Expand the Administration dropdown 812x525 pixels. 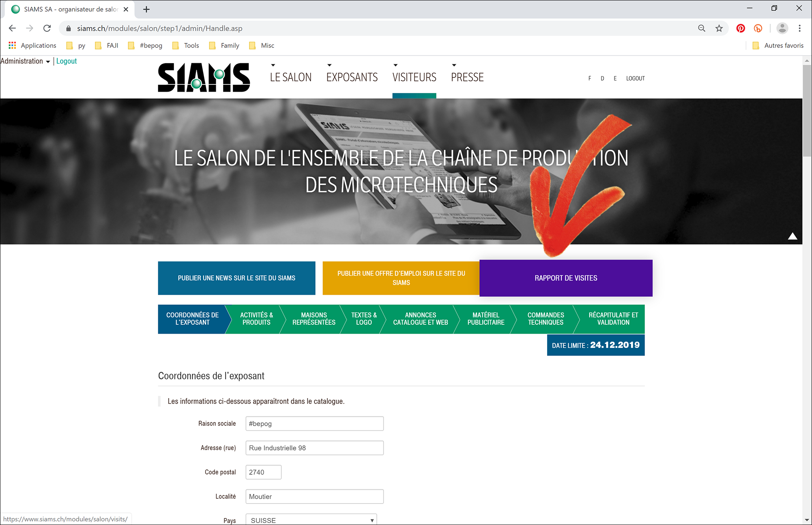pyautogui.click(x=25, y=61)
